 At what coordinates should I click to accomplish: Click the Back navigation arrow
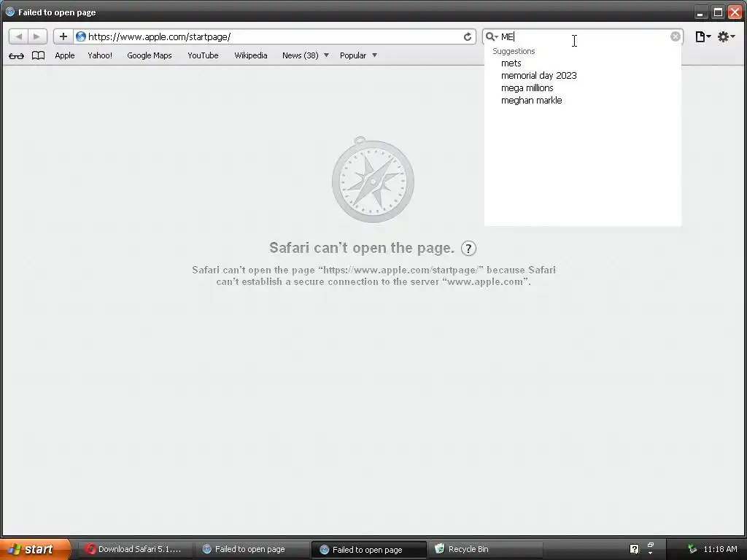(x=18, y=36)
